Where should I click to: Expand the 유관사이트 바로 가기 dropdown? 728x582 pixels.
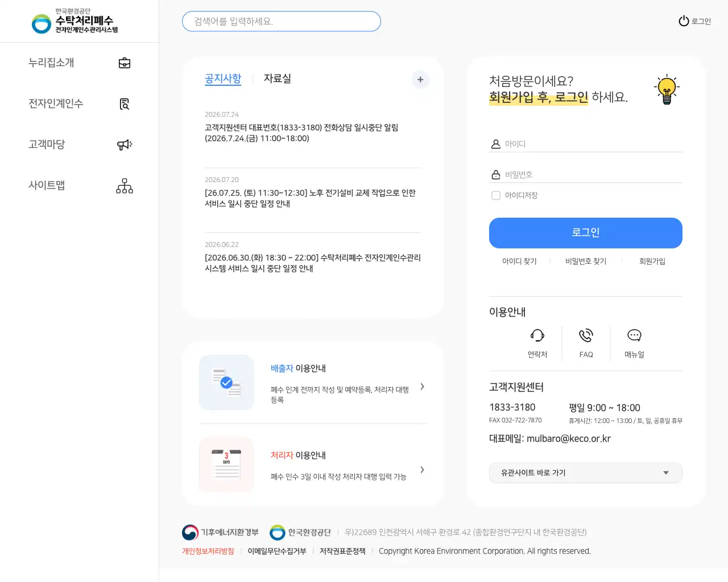click(586, 473)
